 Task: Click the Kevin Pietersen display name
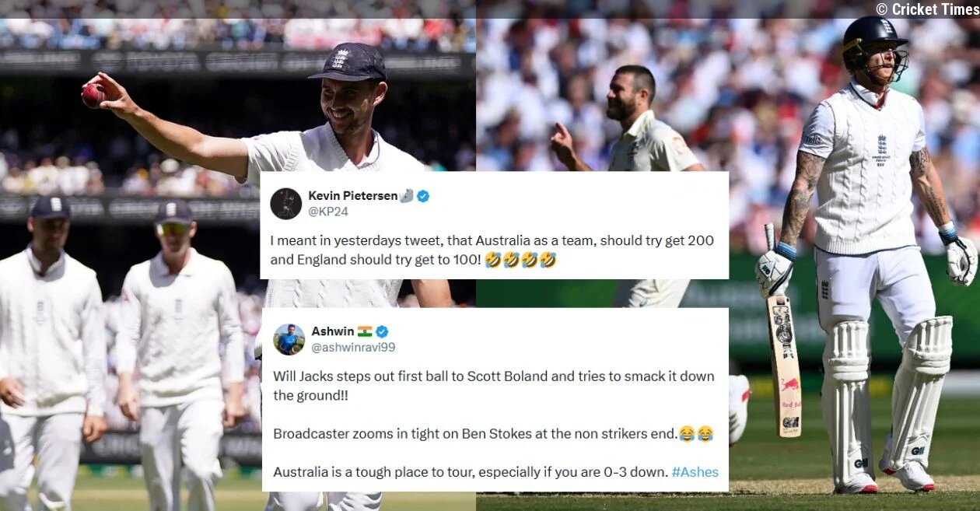(353, 196)
